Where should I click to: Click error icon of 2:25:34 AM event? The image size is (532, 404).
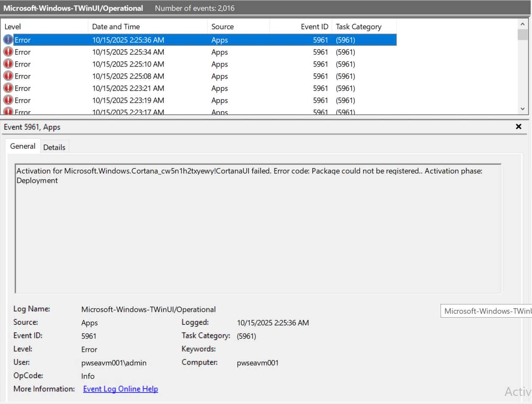pyautogui.click(x=8, y=52)
